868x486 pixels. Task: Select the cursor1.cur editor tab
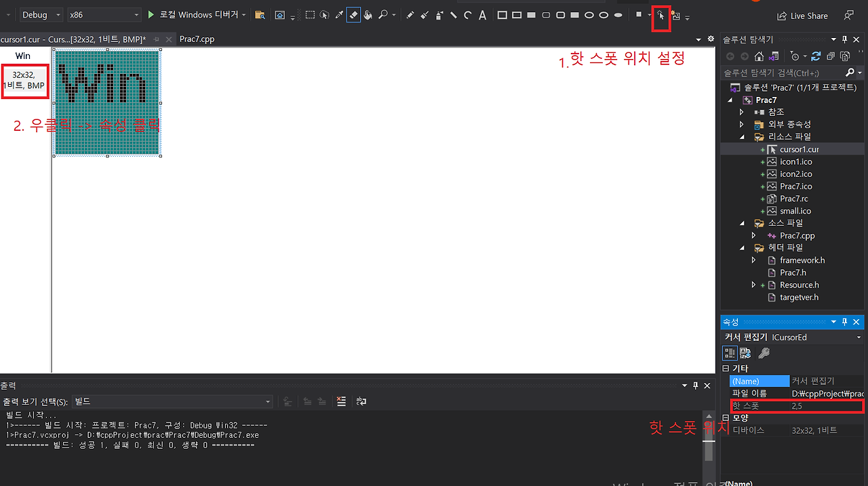click(x=73, y=39)
